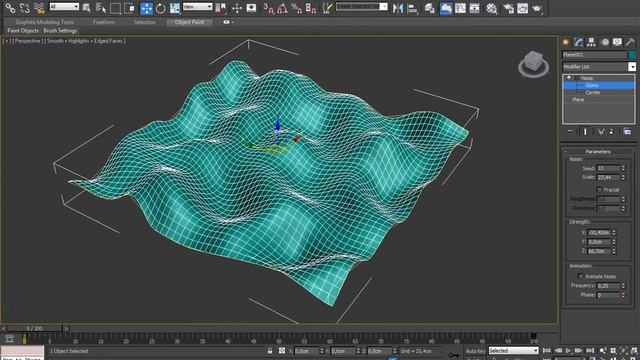Switch to the Freeform ribbon tab

(x=104, y=22)
